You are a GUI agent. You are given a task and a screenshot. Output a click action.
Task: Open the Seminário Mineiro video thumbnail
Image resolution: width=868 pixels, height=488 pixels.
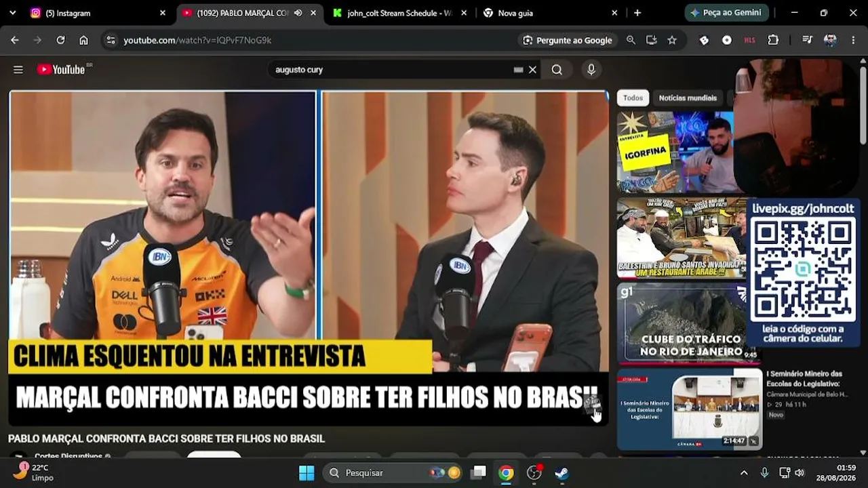click(690, 409)
